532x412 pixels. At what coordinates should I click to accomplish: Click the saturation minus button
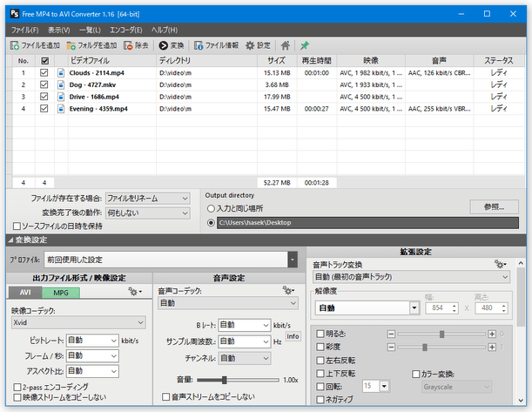click(x=391, y=348)
